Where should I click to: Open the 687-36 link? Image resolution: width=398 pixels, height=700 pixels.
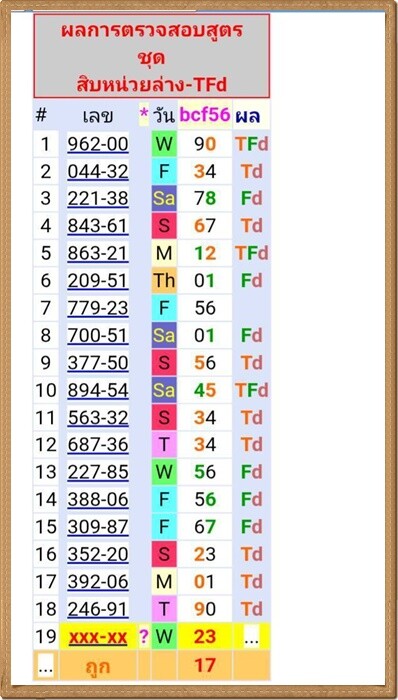click(98, 445)
